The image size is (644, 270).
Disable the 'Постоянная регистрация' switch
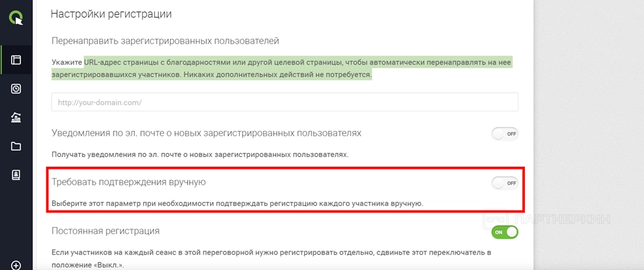click(504, 232)
